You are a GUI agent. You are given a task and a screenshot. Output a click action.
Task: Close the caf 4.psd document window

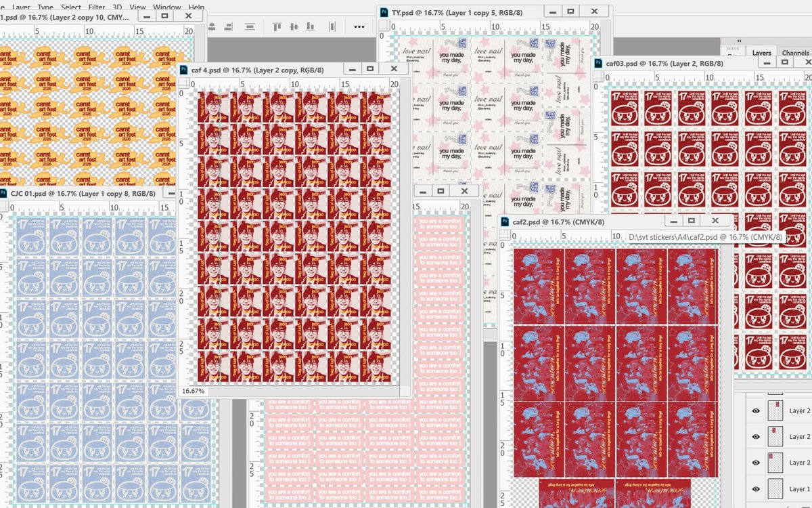393,69
